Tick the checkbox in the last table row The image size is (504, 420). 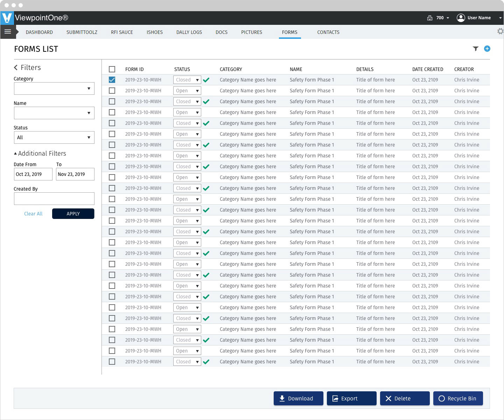coord(112,362)
